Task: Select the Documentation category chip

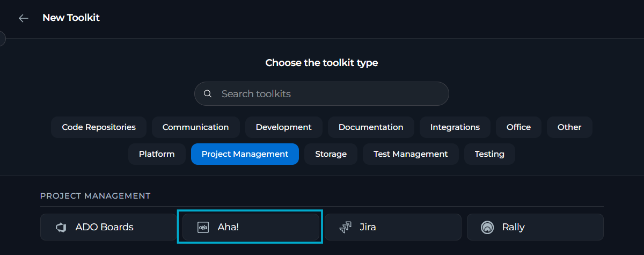Action: pos(371,127)
